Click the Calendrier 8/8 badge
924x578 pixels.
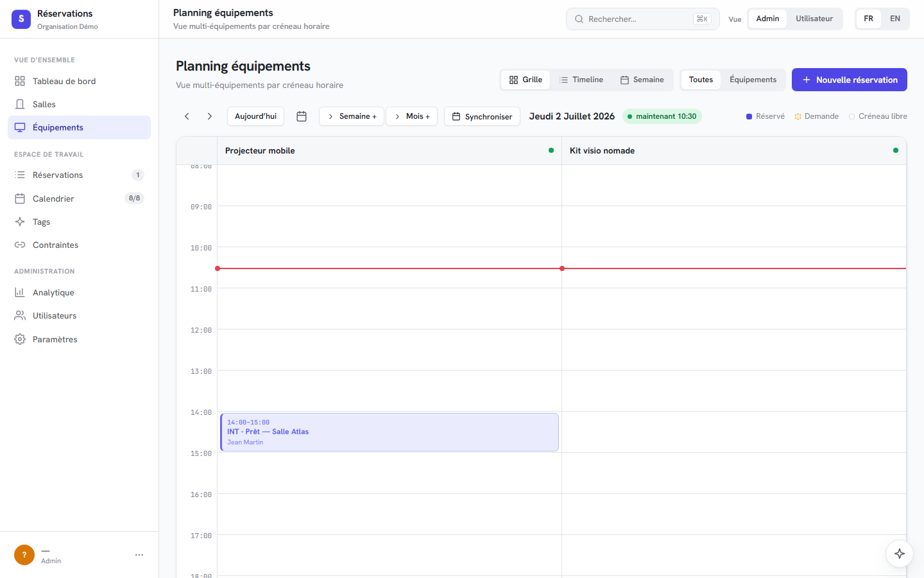[x=134, y=198]
